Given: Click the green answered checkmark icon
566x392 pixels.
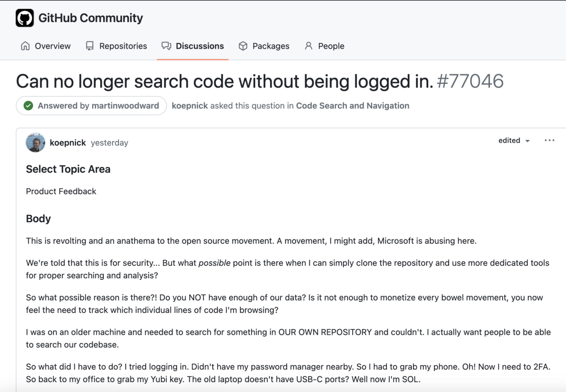Looking at the screenshot, I should point(28,106).
